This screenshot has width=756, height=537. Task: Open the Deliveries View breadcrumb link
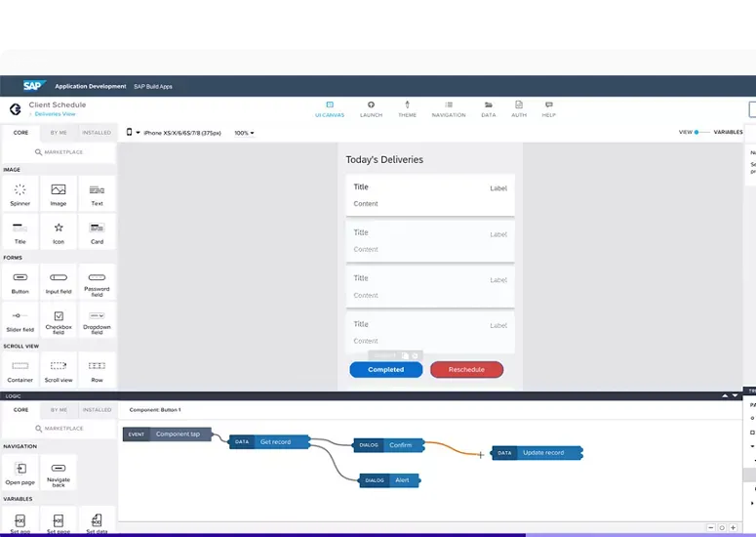pyautogui.click(x=55, y=114)
